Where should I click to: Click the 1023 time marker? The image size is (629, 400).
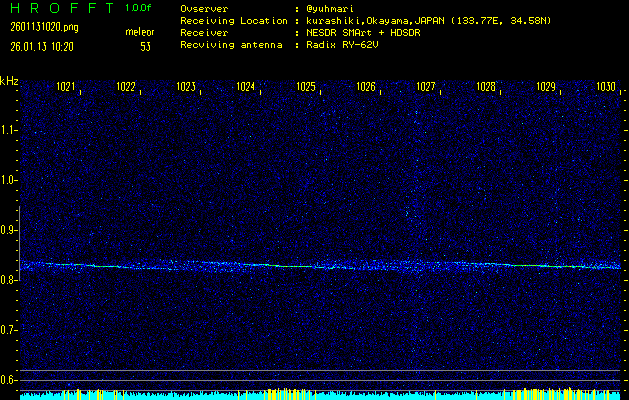point(186,88)
